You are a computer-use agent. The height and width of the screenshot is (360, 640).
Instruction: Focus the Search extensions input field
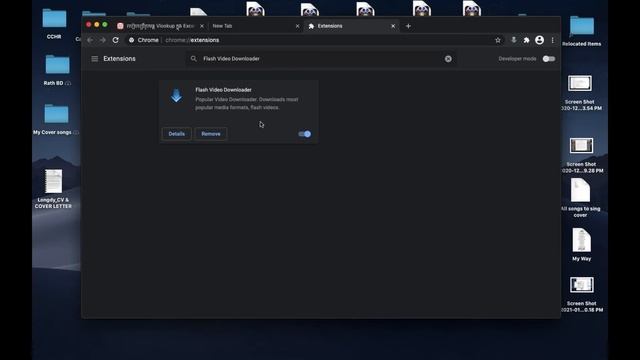pyautogui.click(x=320, y=59)
